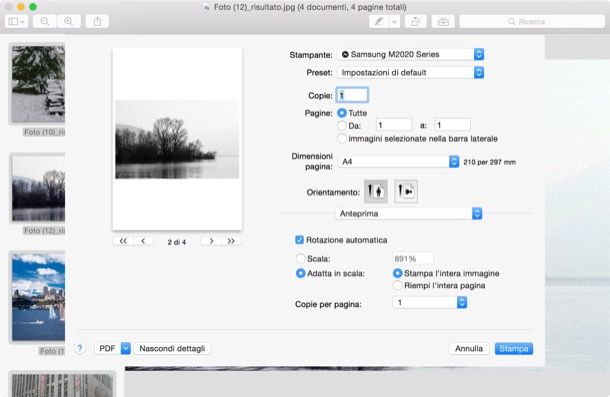Click the '2 di 4' page indicator
This screenshot has width=610, height=397.
[x=177, y=242]
